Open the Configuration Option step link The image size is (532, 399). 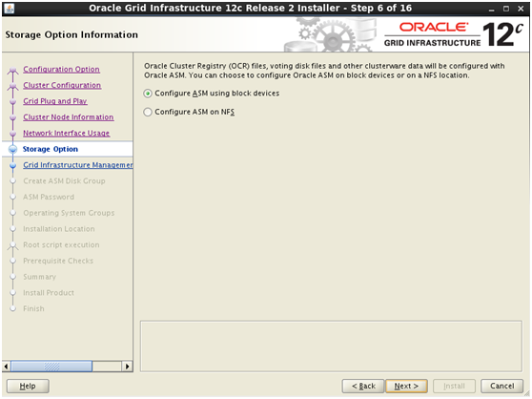pyautogui.click(x=61, y=70)
